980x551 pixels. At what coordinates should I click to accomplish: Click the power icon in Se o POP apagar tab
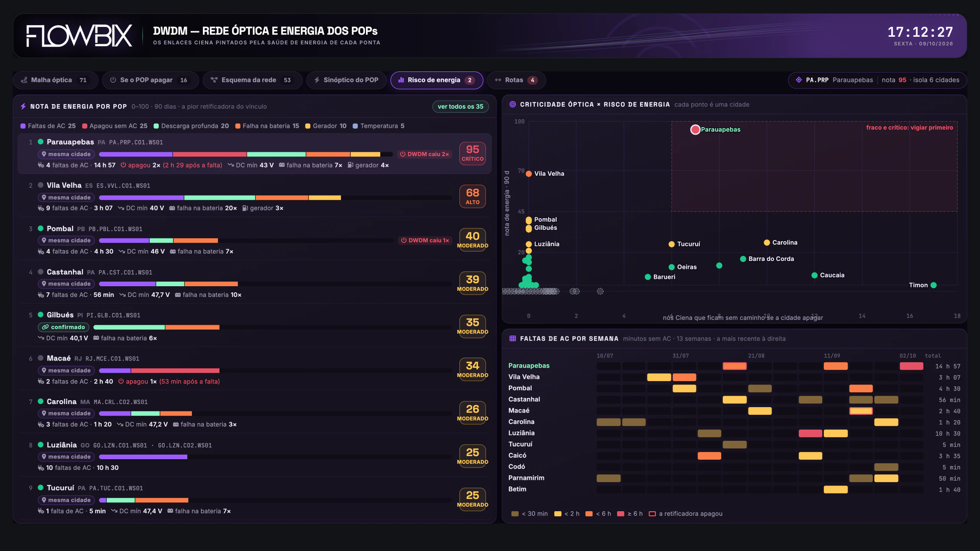(x=113, y=80)
